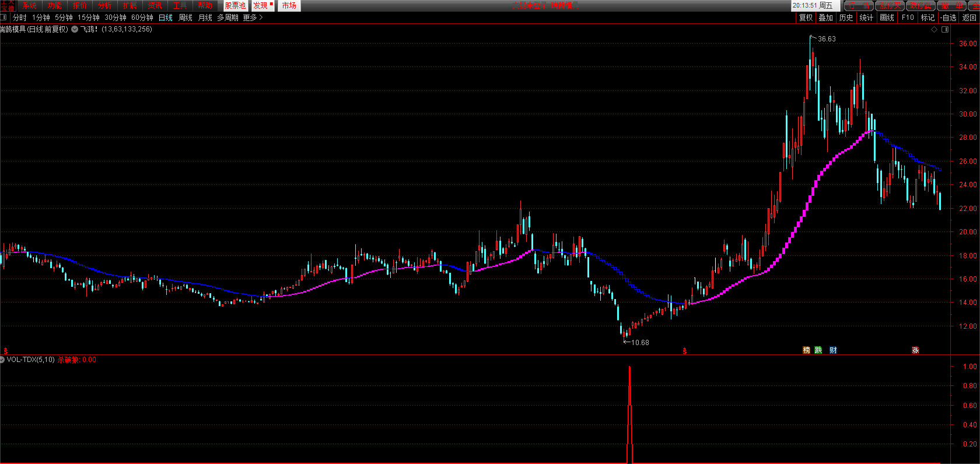Viewport: 980px width, 464px height.
Task: Click the 榜 event marker icon
Action: (x=807, y=350)
